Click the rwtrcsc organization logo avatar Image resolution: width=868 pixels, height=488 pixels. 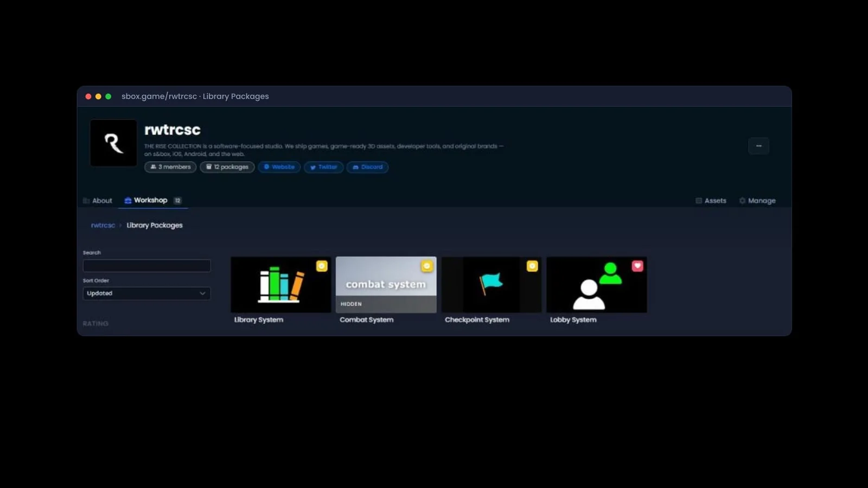(x=113, y=143)
